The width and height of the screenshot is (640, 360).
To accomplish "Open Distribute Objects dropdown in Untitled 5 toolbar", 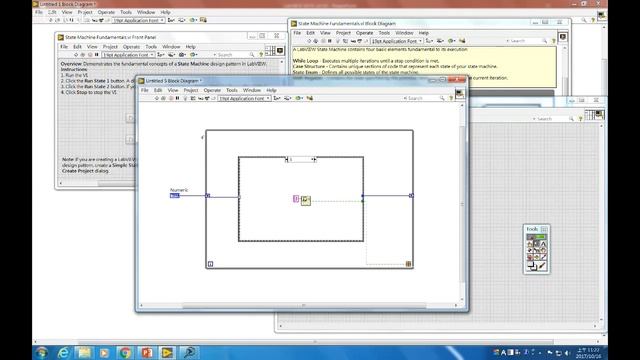I will click(288, 98).
